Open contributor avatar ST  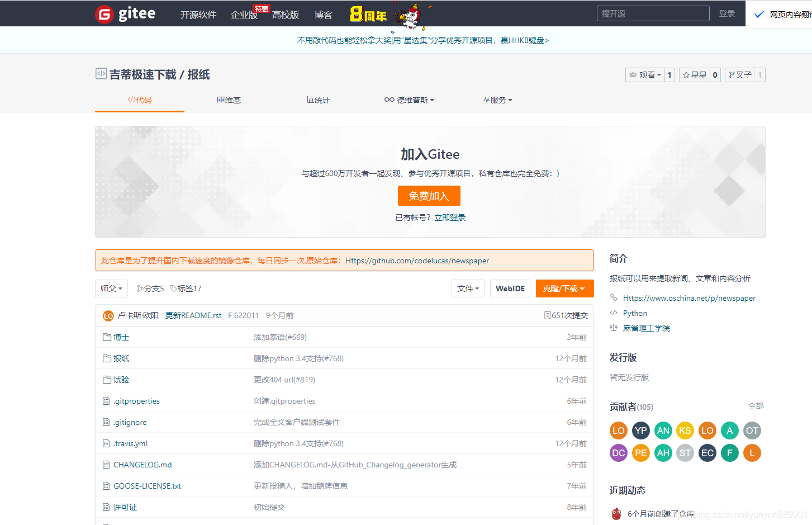click(x=685, y=453)
